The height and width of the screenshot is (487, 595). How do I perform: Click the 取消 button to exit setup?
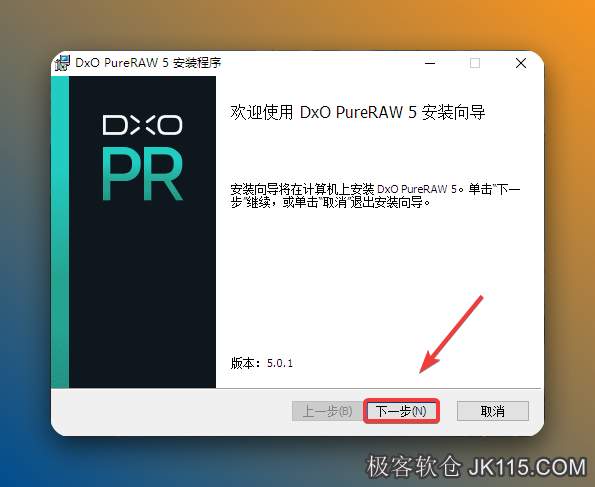(493, 411)
